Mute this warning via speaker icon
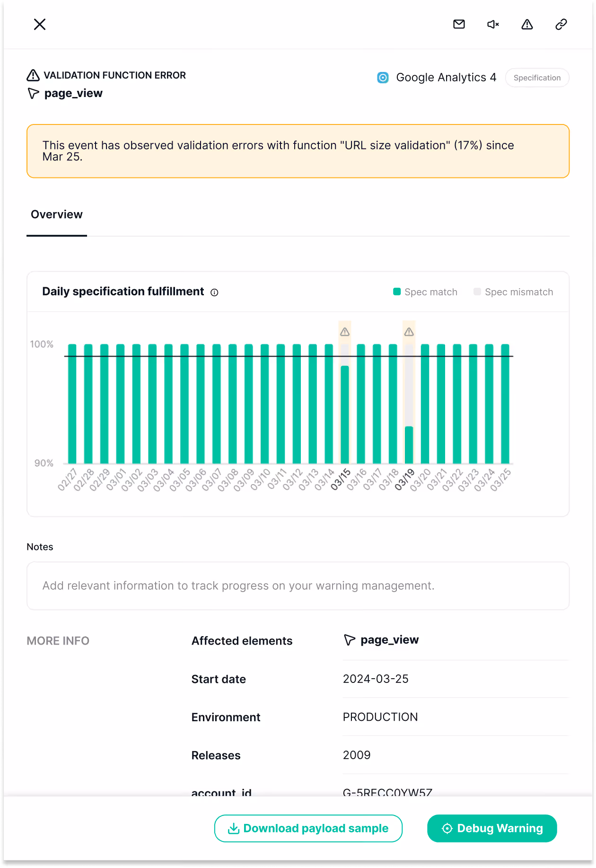The width and height of the screenshot is (596, 868). point(493,24)
